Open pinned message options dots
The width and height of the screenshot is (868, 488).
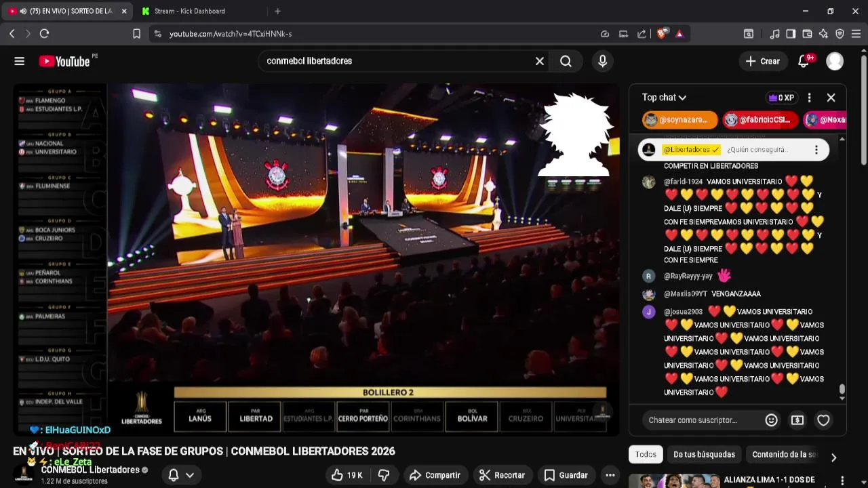tap(816, 150)
